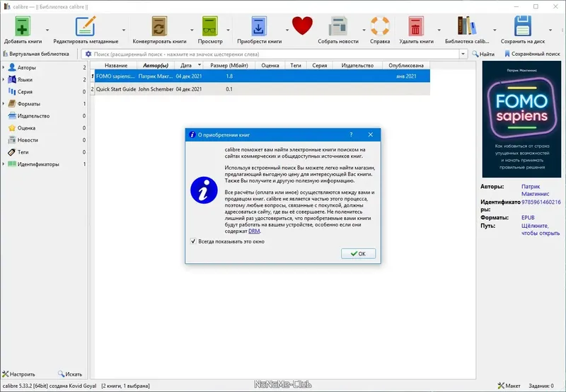Click in the search input field
566x392 pixels.
(x=275, y=54)
